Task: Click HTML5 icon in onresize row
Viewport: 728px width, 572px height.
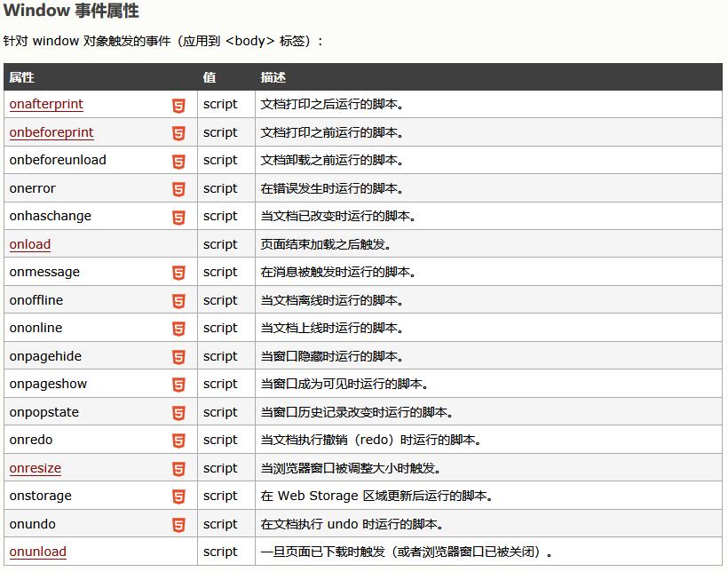Action: pyautogui.click(x=178, y=469)
